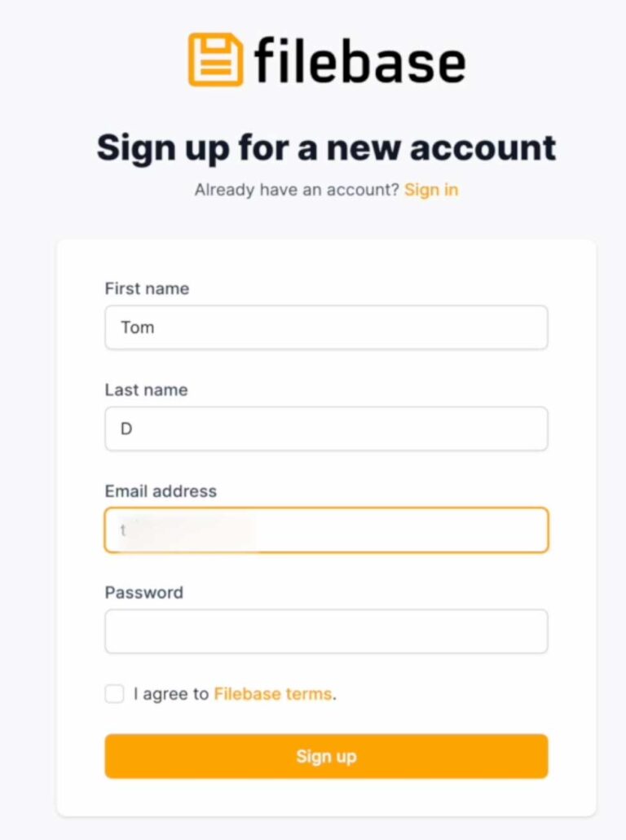
Task: Select the 'Sign up for a new account' heading
Action: point(326,147)
